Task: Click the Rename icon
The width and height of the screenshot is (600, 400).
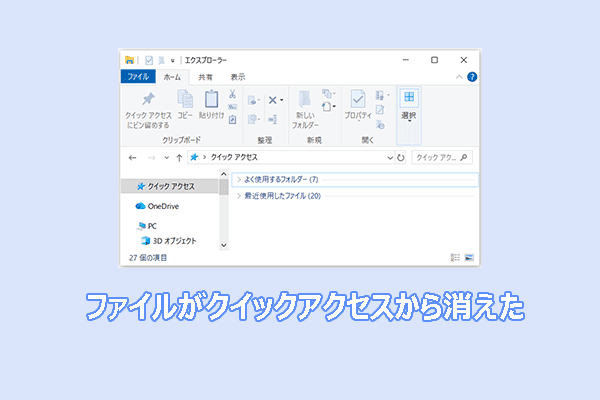Action: tap(272, 119)
